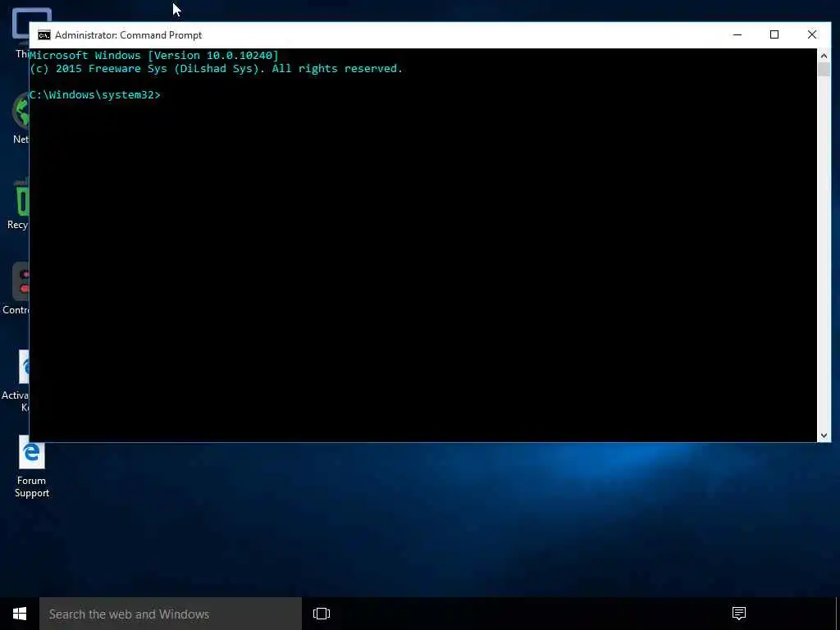840x630 pixels.
Task: Open the Action Center notifications icon
Action: 739,614
